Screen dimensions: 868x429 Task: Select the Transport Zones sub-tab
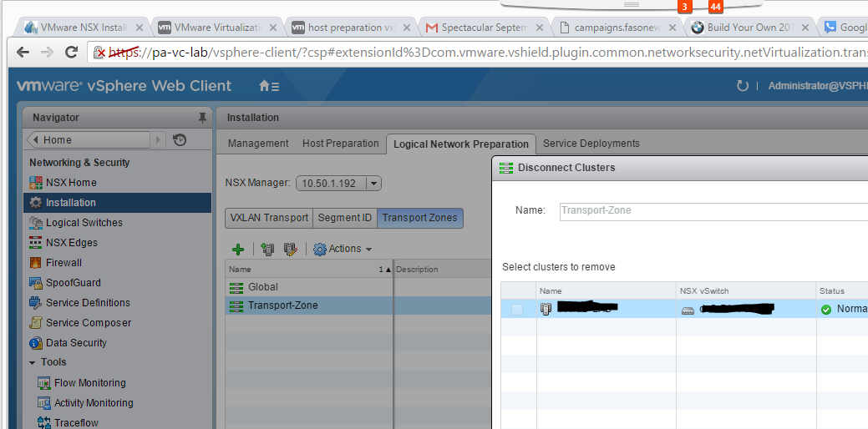pos(419,218)
